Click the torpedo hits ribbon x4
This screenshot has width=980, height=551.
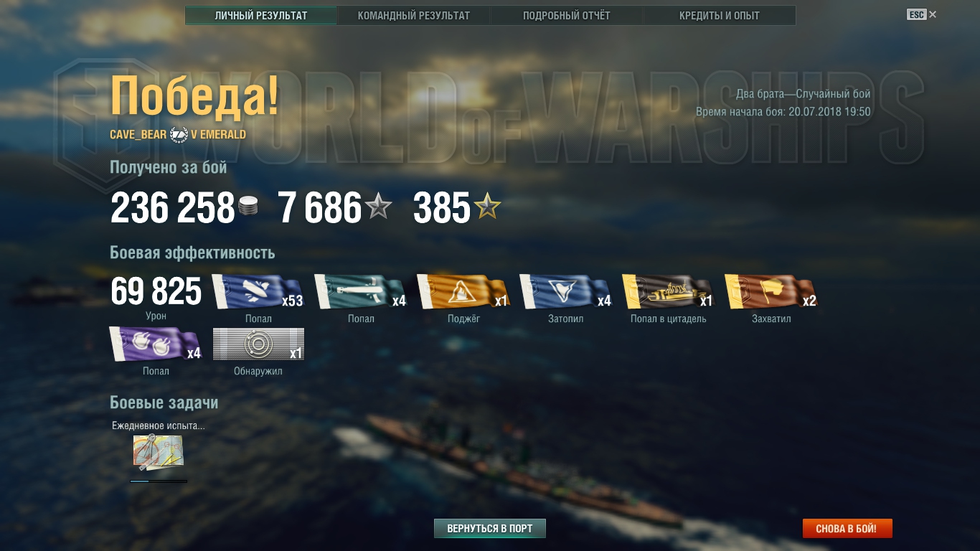[x=361, y=291]
